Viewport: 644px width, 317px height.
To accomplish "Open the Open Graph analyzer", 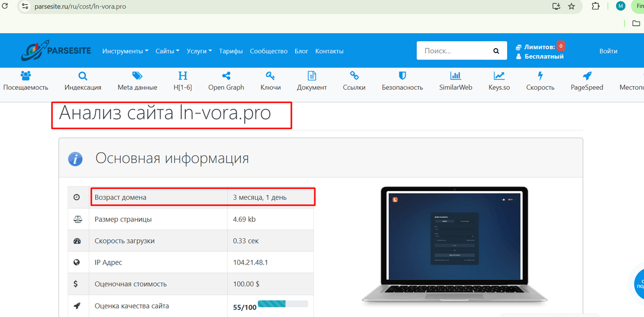I will tap(226, 80).
